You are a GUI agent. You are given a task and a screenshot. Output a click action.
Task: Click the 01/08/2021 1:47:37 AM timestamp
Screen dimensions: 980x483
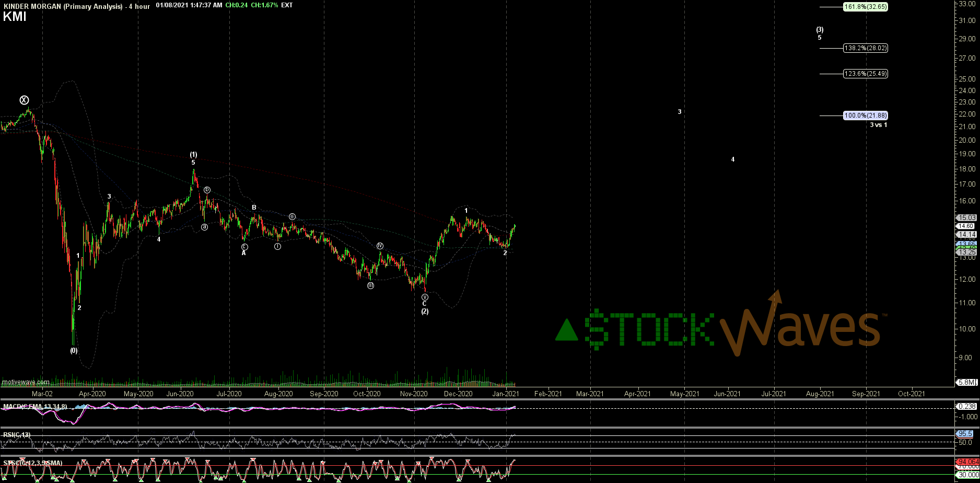coord(189,5)
